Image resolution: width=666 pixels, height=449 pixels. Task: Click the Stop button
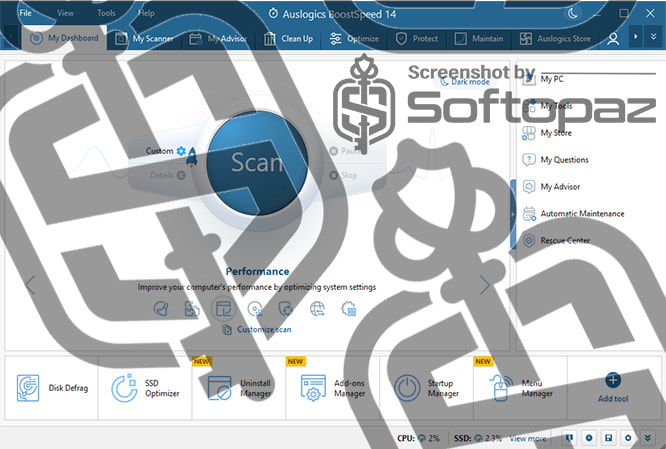[343, 175]
